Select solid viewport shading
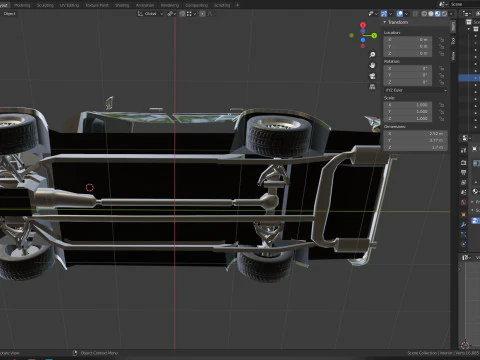This screenshot has height=360, width=480. point(431,14)
